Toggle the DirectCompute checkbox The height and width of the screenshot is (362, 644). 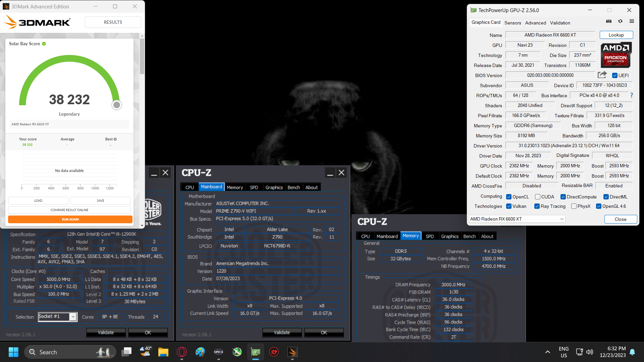point(563,197)
